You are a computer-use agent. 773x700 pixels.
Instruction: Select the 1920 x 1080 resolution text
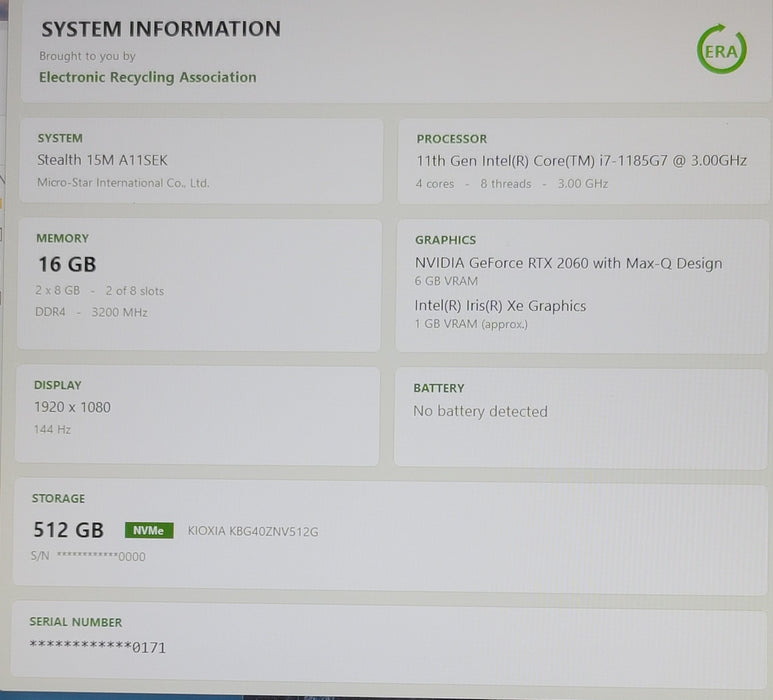click(72, 407)
